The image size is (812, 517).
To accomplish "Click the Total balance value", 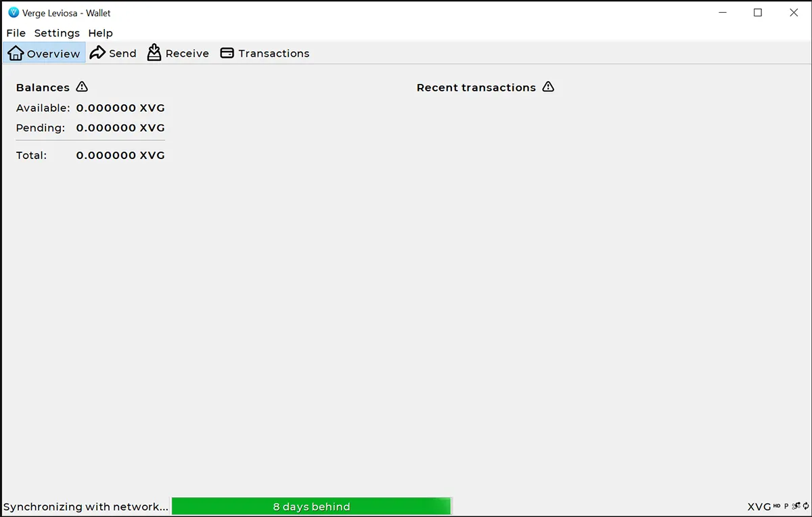I will (120, 155).
